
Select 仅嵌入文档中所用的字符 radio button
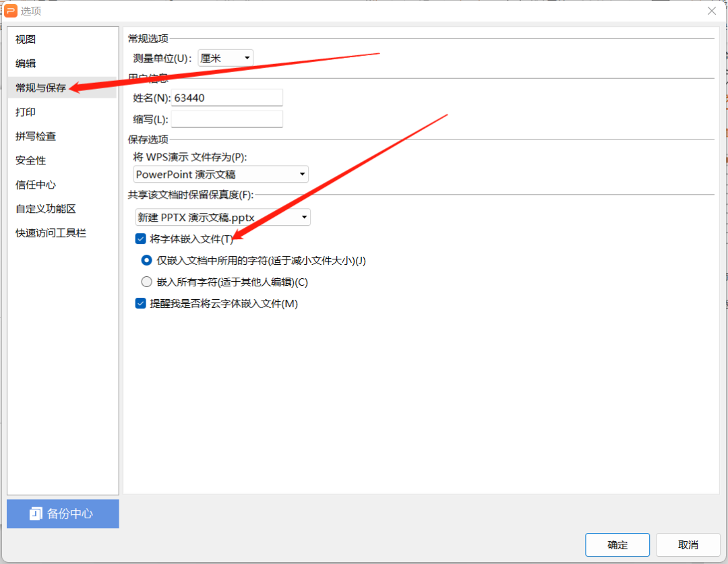coord(146,260)
